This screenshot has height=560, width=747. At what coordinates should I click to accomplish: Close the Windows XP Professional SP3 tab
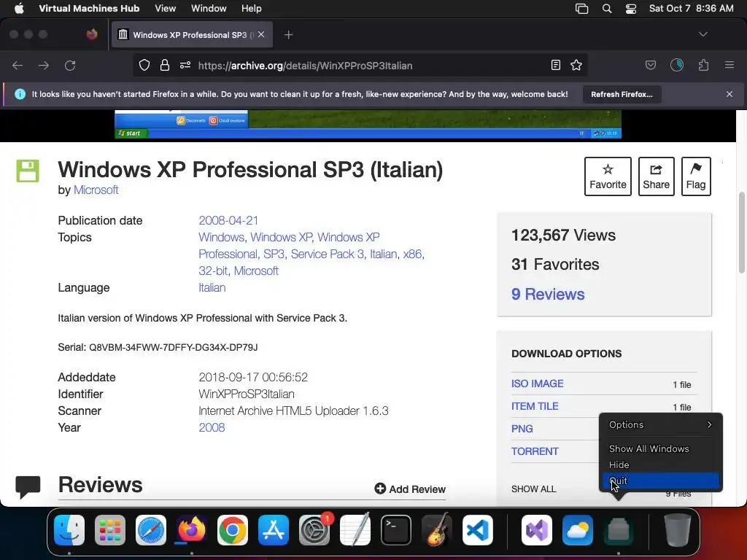tap(261, 34)
